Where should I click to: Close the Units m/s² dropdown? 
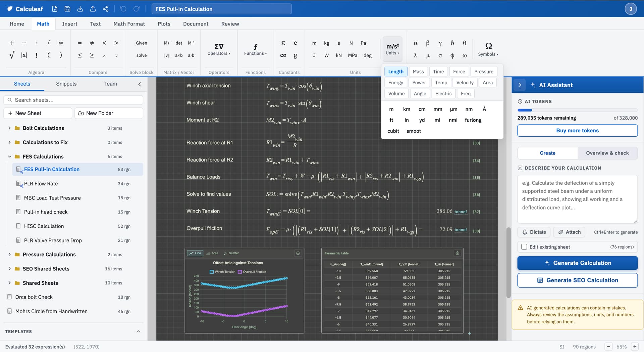pos(392,49)
